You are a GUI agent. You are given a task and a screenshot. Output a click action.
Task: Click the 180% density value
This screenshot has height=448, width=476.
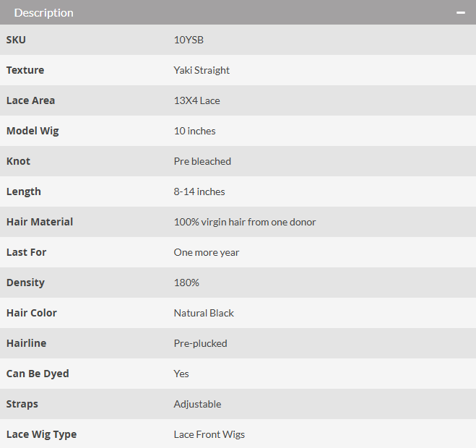coord(186,283)
